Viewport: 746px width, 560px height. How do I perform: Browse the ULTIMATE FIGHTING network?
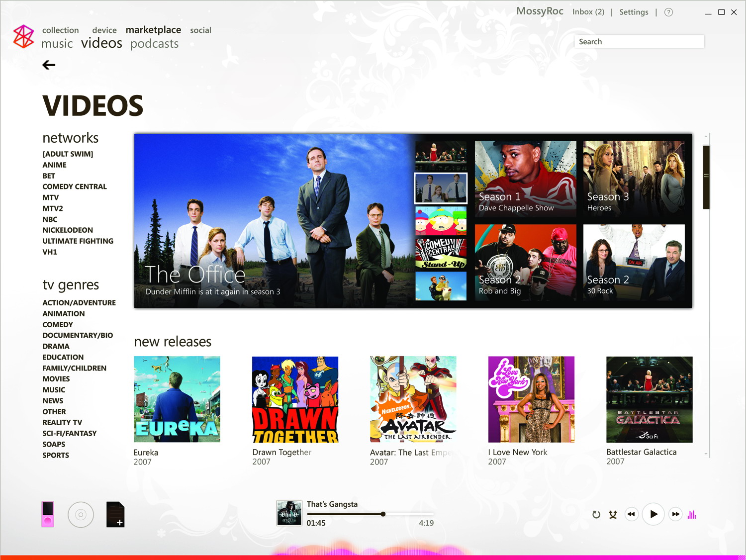tap(78, 241)
